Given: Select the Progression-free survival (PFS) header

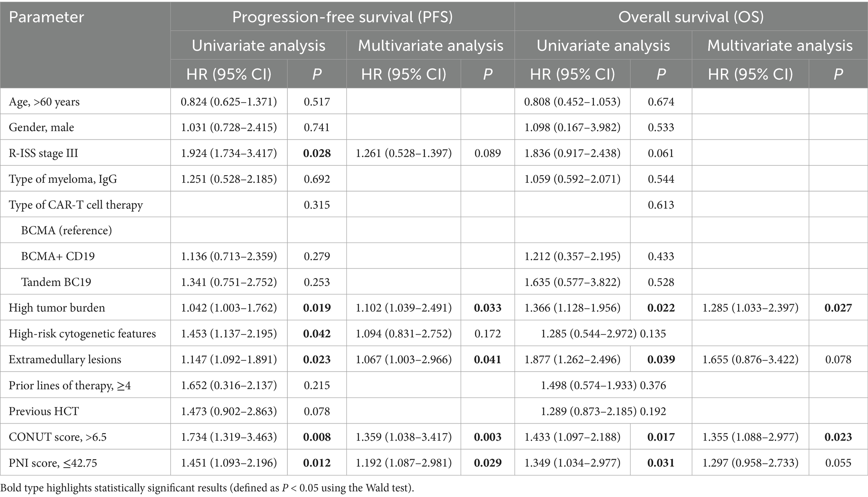Looking at the screenshot, I should click(342, 17).
